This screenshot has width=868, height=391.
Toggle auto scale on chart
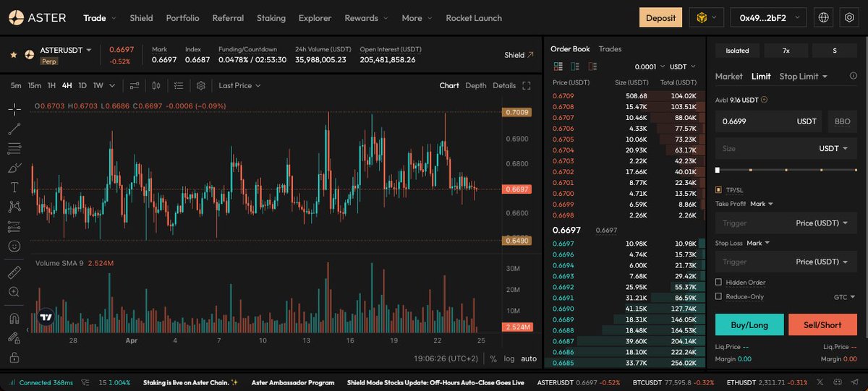[x=529, y=358]
